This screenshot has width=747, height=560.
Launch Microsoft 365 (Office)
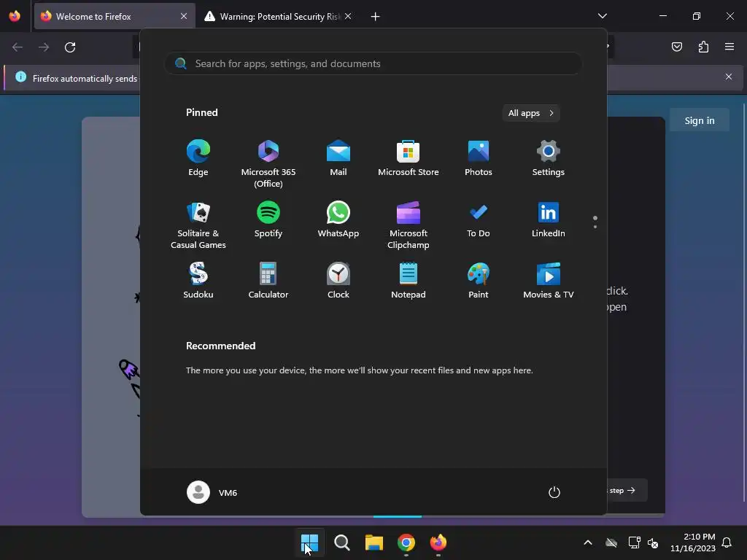click(268, 163)
